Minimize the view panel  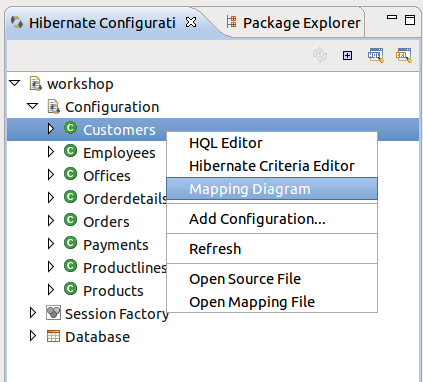click(392, 17)
